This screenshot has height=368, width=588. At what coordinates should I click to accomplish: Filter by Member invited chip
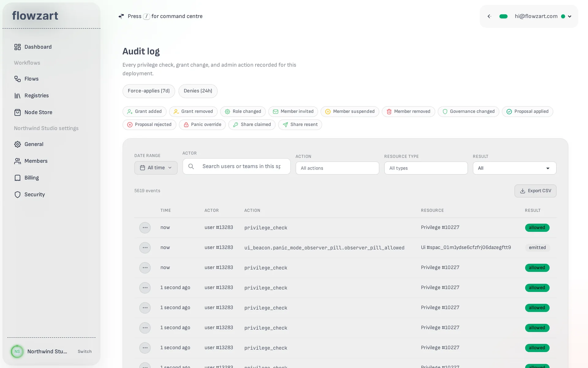[293, 112]
